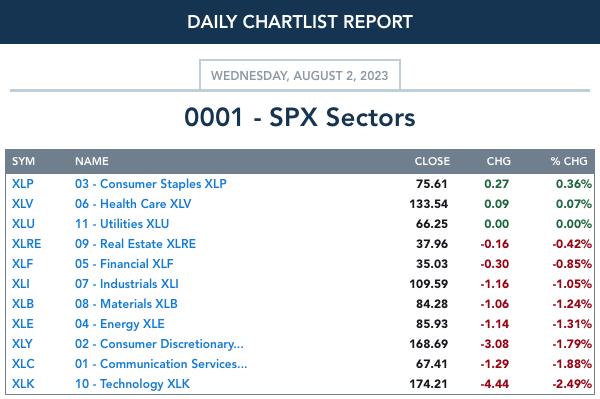
Task: Open the 02 - Consumer Discretionary chart
Action: [159, 344]
